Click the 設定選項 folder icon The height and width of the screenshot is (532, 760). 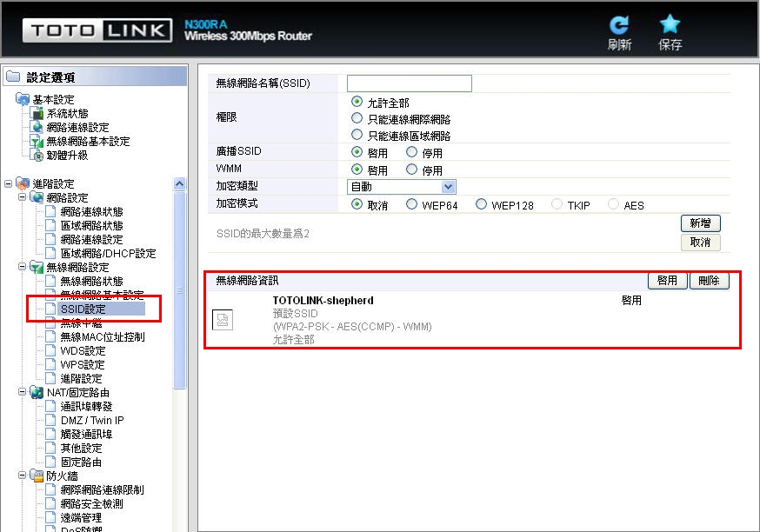(x=13, y=76)
